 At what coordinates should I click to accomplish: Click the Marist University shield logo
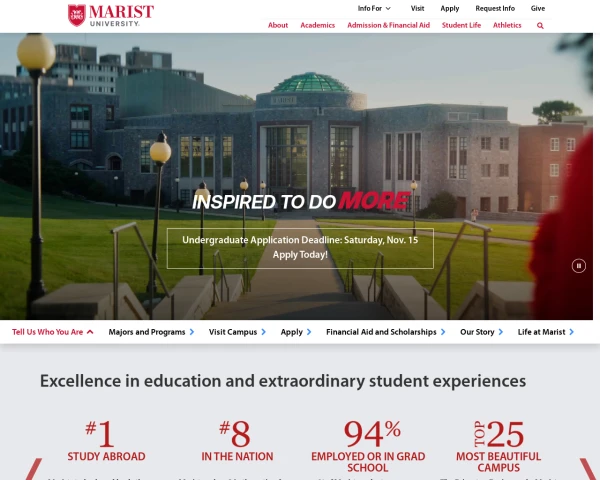coord(77,15)
